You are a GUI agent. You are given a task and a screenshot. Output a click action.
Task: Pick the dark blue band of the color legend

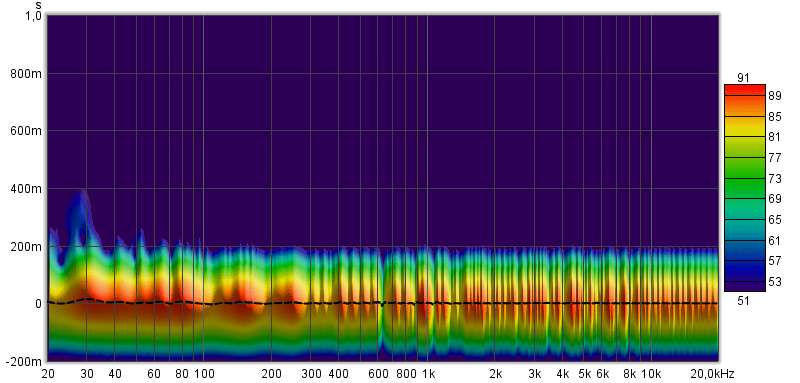[x=745, y=271]
